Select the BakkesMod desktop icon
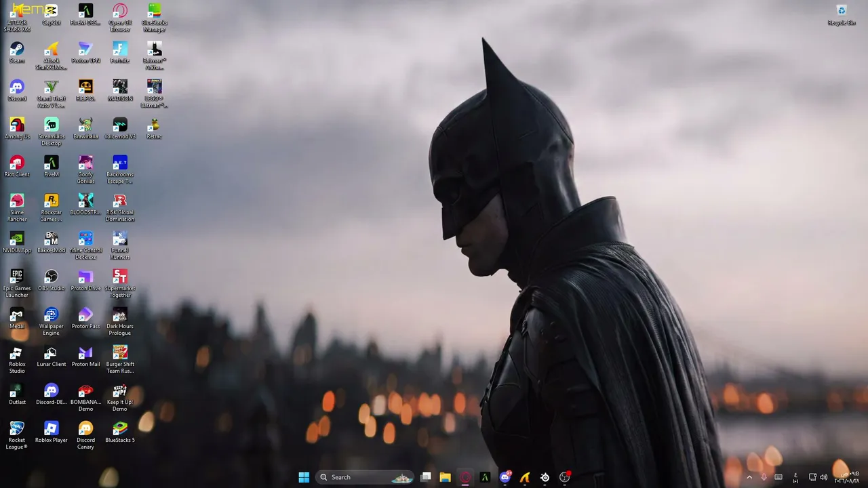Image resolution: width=868 pixels, height=488 pixels. click(52, 243)
